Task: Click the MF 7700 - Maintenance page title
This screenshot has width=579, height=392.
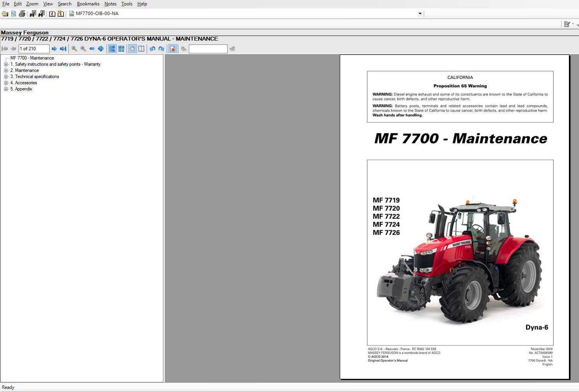Action: tap(461, 138)
